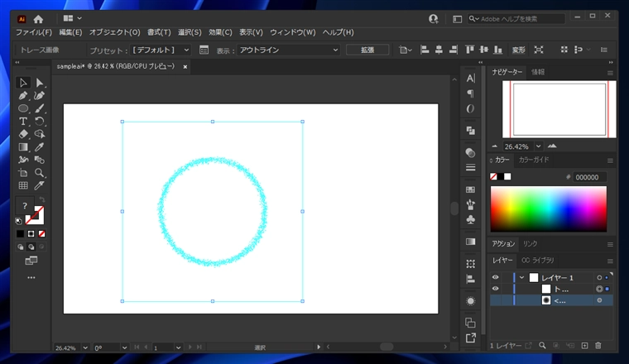
Task: Open the Symbols panel icon
Action: pyautogui.click(x=471, y=219)
